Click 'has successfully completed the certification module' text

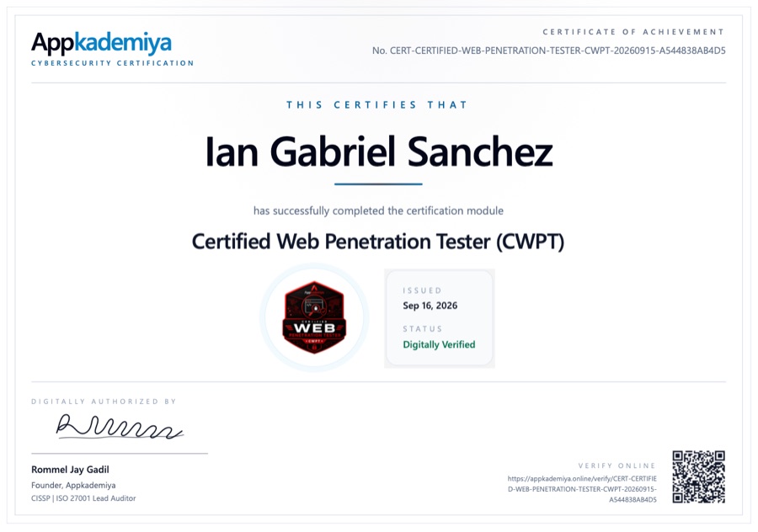(378, 210)
